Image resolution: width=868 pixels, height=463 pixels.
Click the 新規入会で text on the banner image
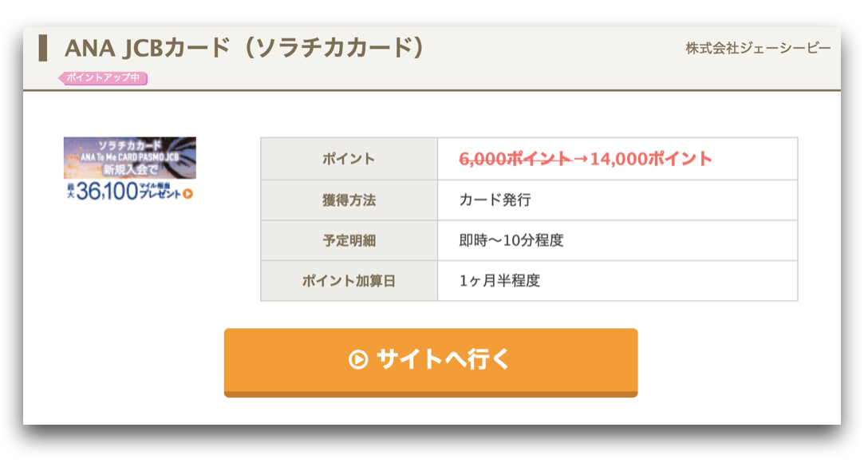pyautogui.click(x=130, y=169)
